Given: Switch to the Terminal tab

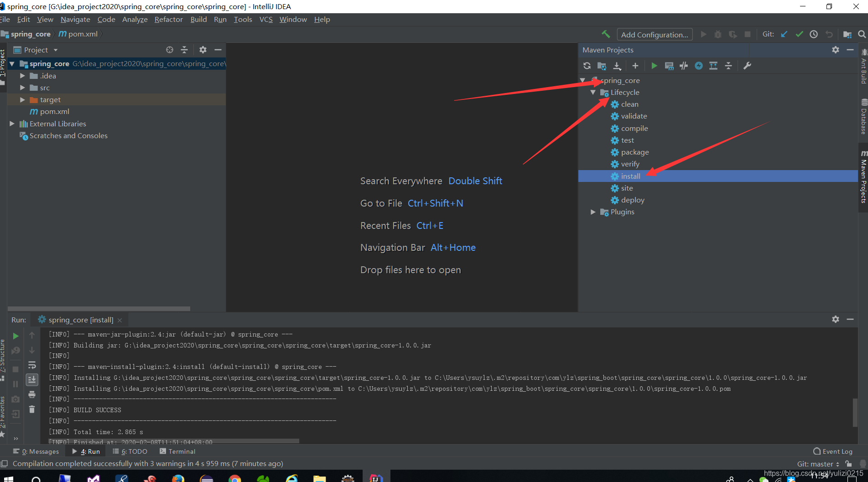Looking at the screenshot, I should click(x=177, y=451).
